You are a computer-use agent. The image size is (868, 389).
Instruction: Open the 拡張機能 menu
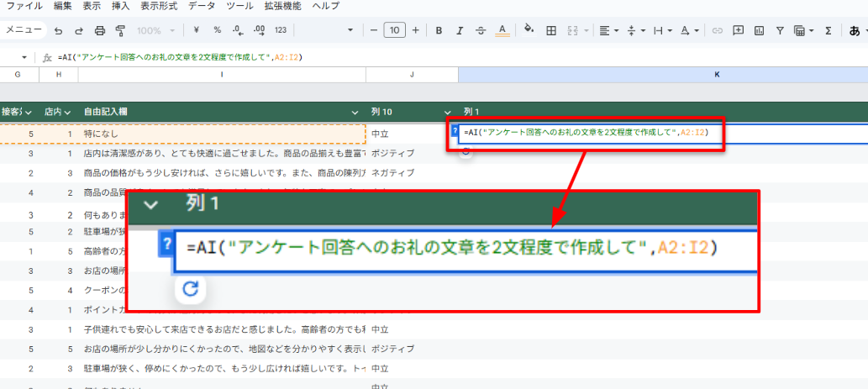click(x=283, y=7)
